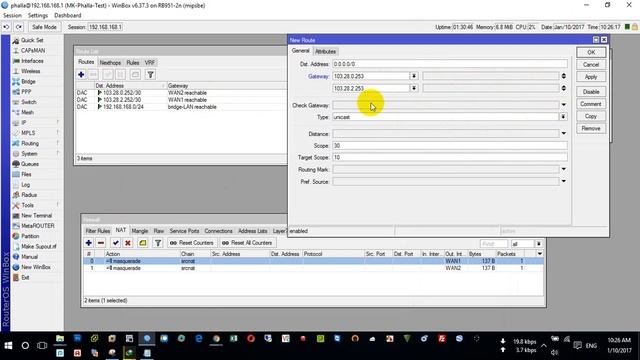Click the undo arrow in toolbar

[6, 27]
